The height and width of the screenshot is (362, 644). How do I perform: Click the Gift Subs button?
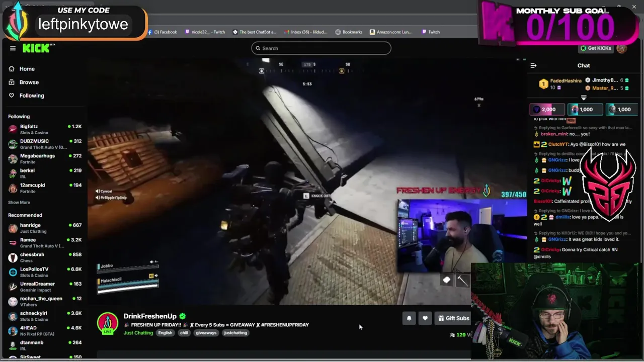(x=453, y=318)
